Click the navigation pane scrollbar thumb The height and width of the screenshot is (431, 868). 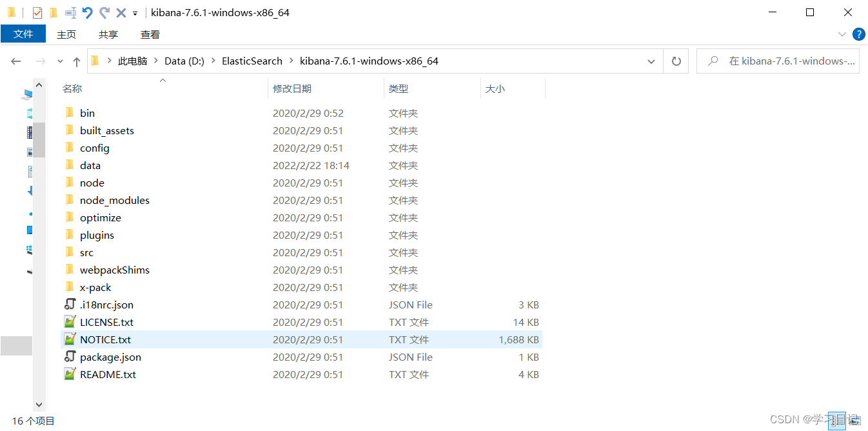(39, 140)
